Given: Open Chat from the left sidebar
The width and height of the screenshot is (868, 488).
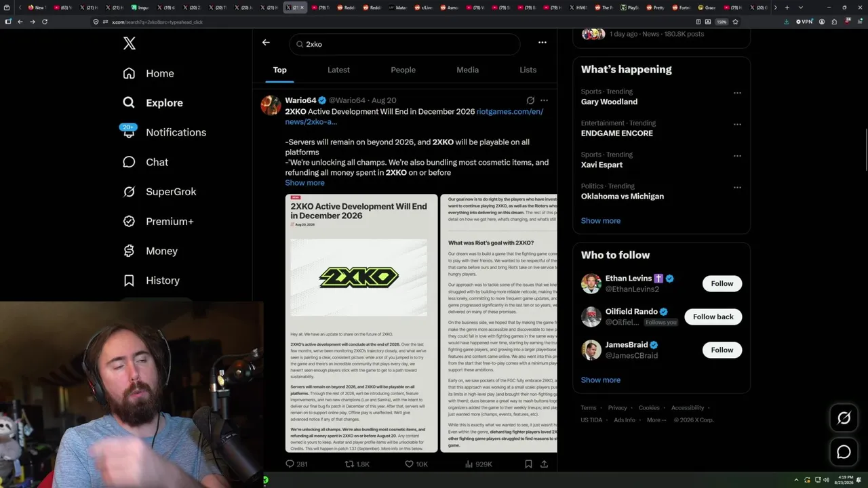Looking at the screenshot, I should click(145, 162).
